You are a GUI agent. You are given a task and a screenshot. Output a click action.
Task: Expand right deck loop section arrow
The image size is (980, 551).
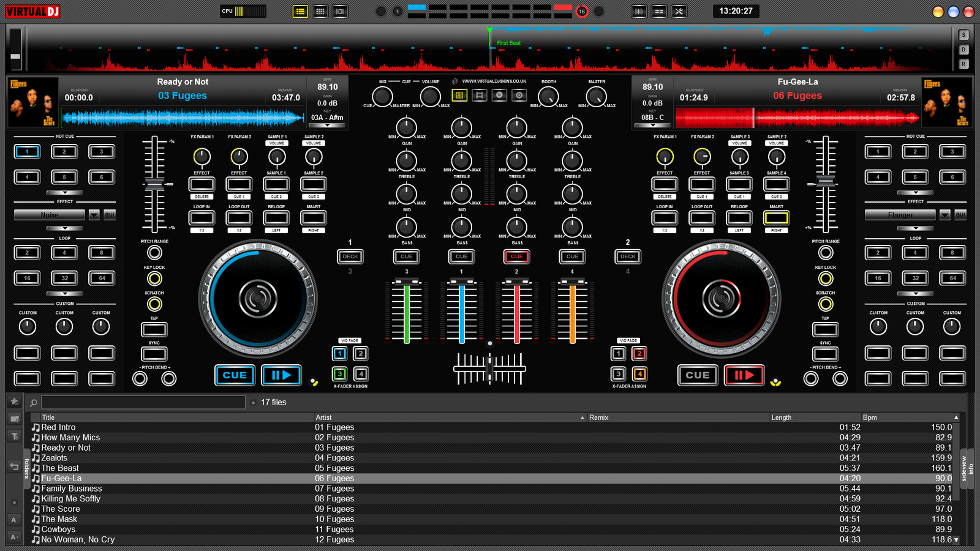point(916,294)
